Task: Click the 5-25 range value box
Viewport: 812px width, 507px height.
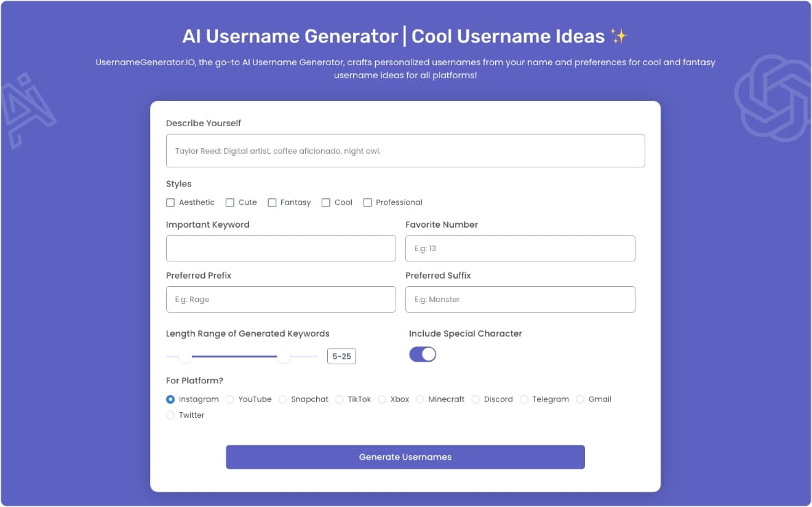Action: tap(341, 356)
